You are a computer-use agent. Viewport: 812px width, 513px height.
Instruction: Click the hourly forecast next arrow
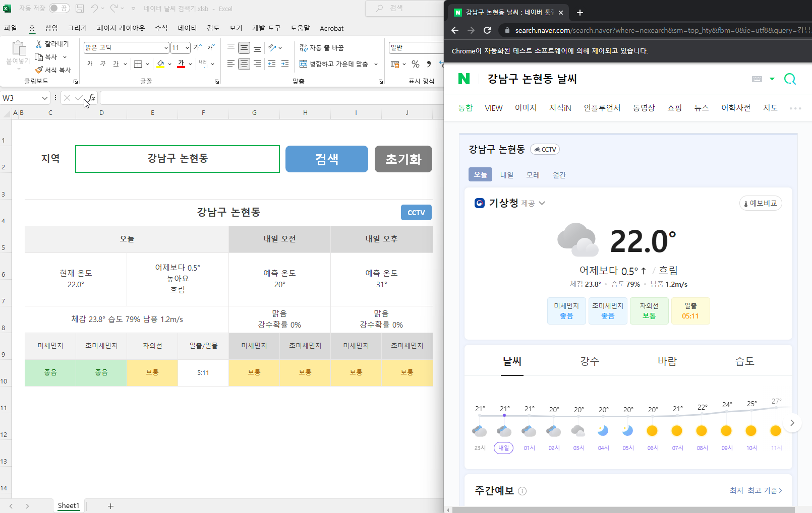(792, 423)
